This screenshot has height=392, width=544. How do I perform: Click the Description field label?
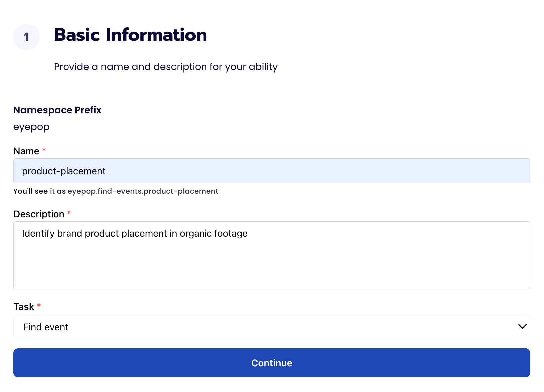click(x=39, y=214)
